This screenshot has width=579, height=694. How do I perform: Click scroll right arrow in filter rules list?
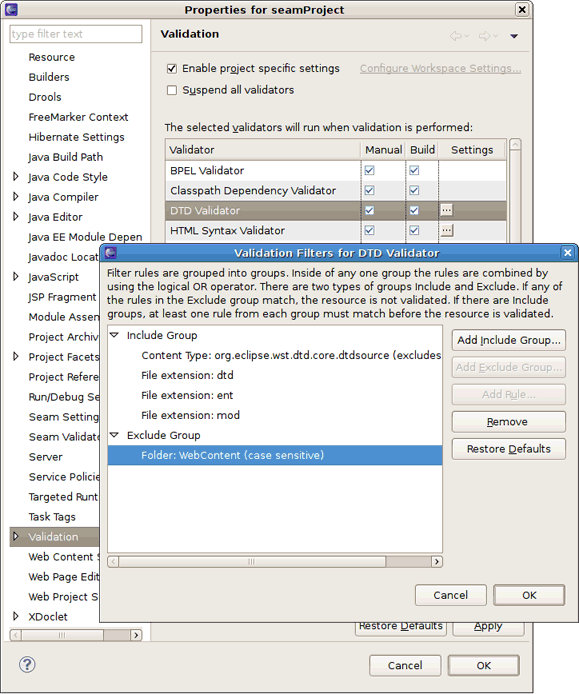tap(437, 562)
